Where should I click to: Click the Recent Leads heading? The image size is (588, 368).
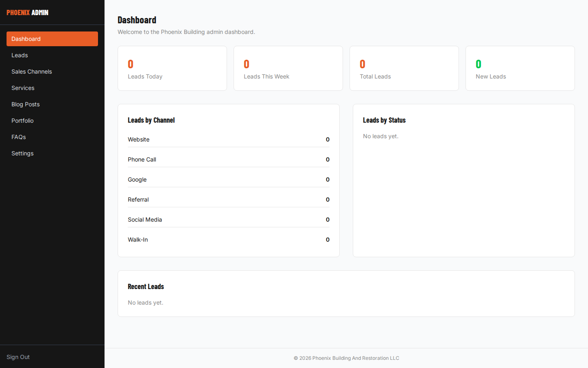click(146, 287)
